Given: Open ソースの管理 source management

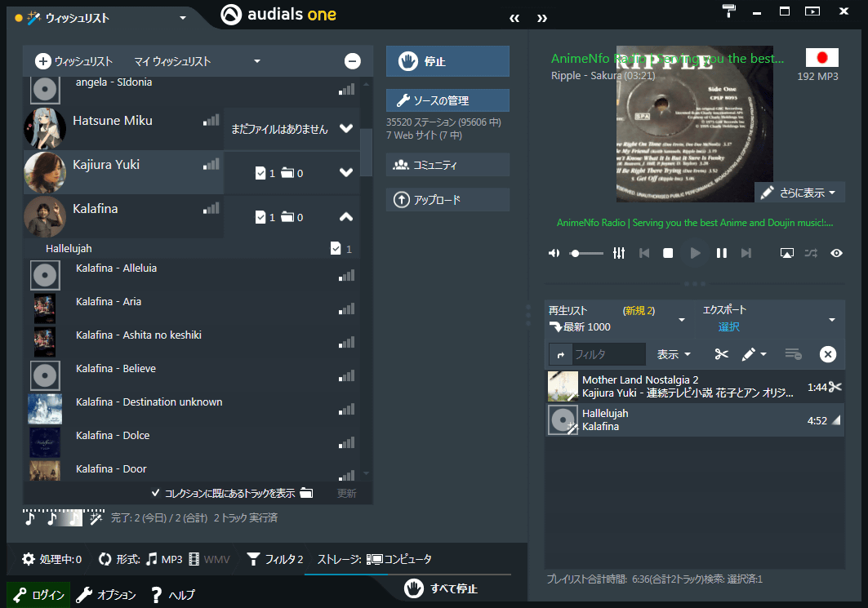Looking at the screenshot, I should click(x=447, y=100).
